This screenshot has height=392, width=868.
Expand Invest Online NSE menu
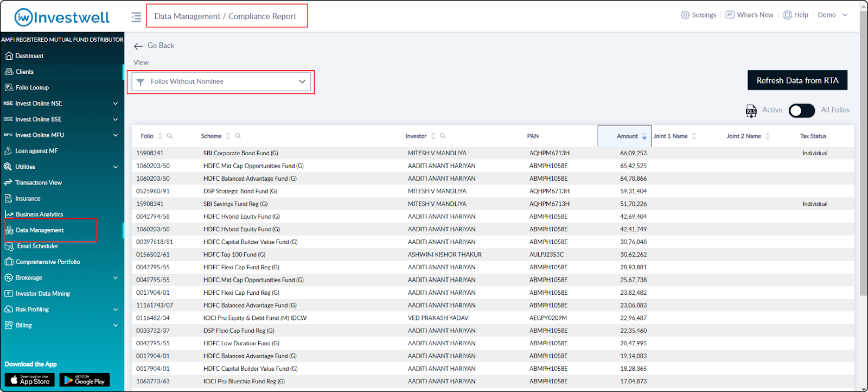[x=116, y=104]
